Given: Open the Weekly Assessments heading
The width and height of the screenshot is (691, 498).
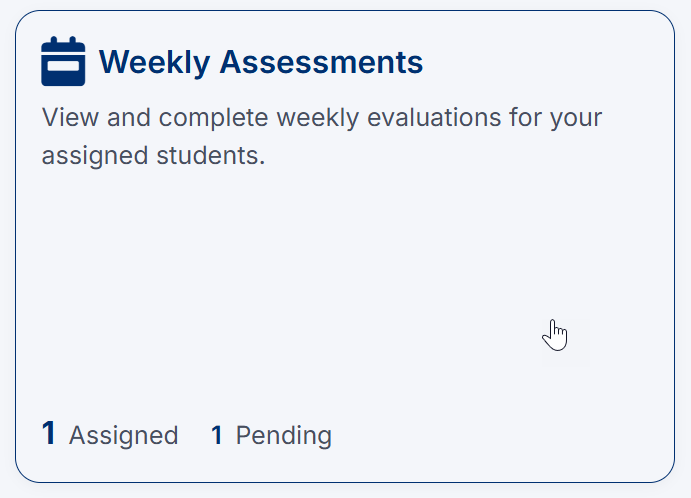Looking at the screenshot, I should coord(261,62).
